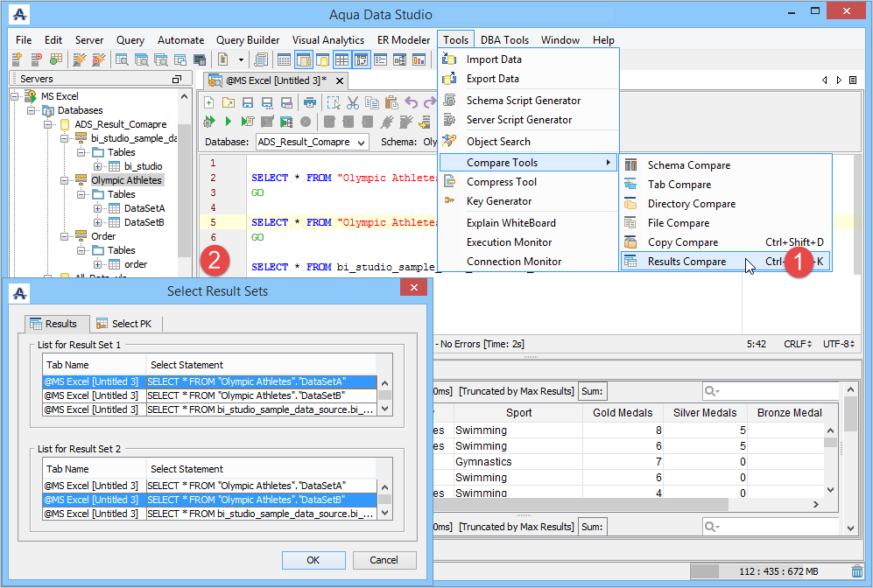The width and height of the screenshot is (873, 588).
Task: Click the results search filter field
Action: [768, 391]
